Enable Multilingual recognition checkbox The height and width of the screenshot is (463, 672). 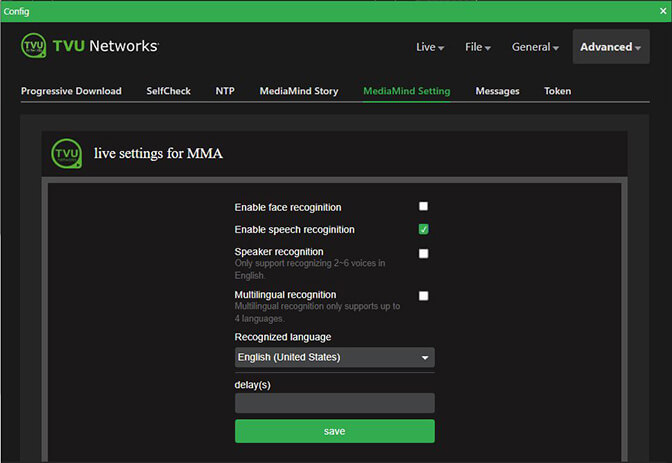[x=423, y=296]
